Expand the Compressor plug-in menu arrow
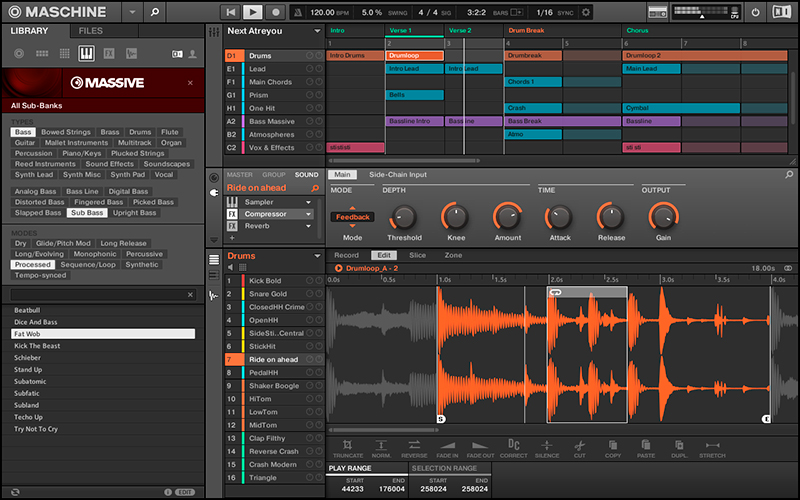This screenshot has width=800, height=500. [308, 214]
